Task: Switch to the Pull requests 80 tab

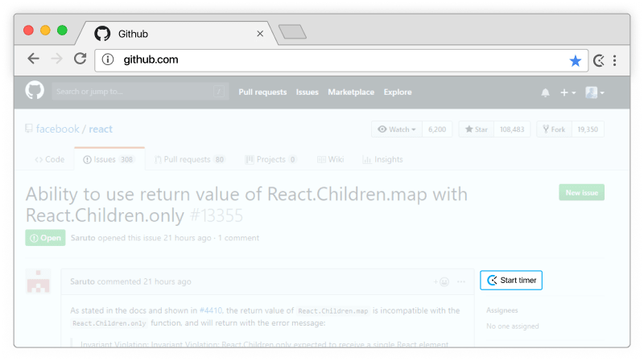Action: [190, 159]
